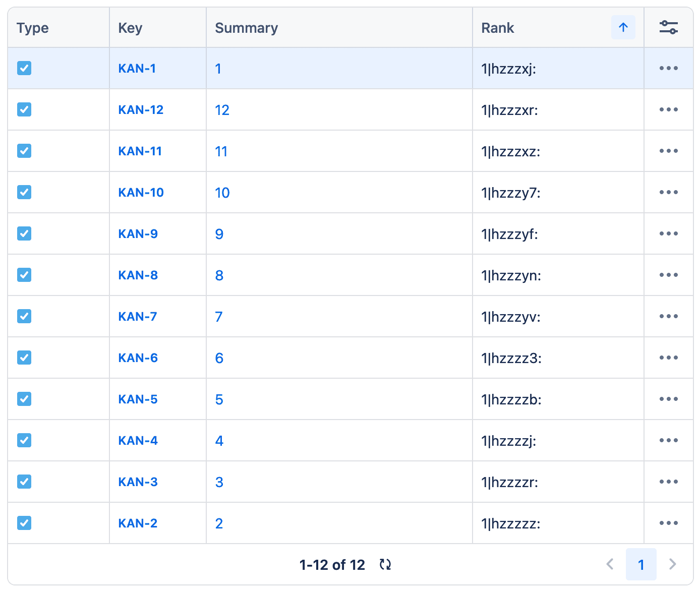Click the task type icon for KAN-2
The image size is (700, 591).
coord(24,523)
